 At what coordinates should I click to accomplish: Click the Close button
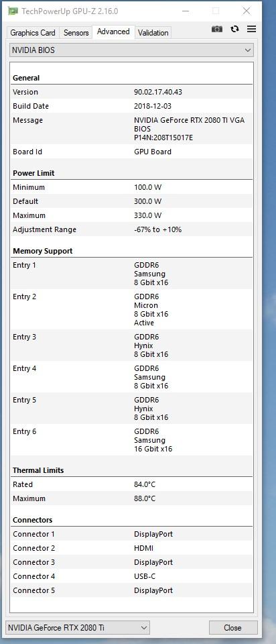pyautogui.click(x=233, y=628)
